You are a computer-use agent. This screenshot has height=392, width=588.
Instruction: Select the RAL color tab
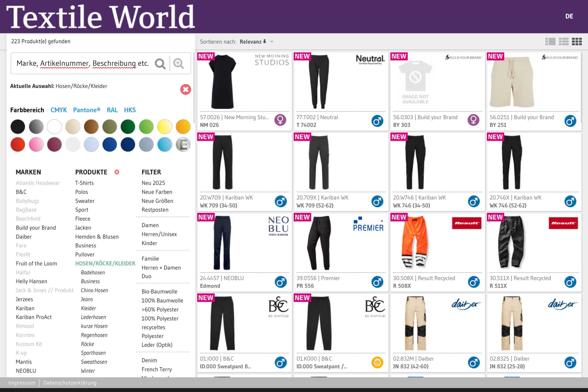click(x=112, y=110)
